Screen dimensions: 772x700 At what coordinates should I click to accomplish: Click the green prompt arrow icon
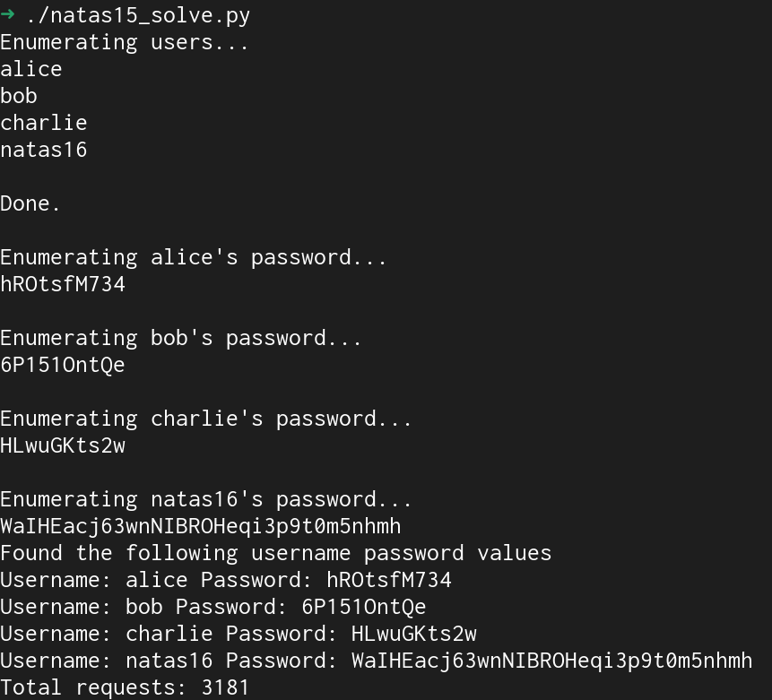(7, 14)
